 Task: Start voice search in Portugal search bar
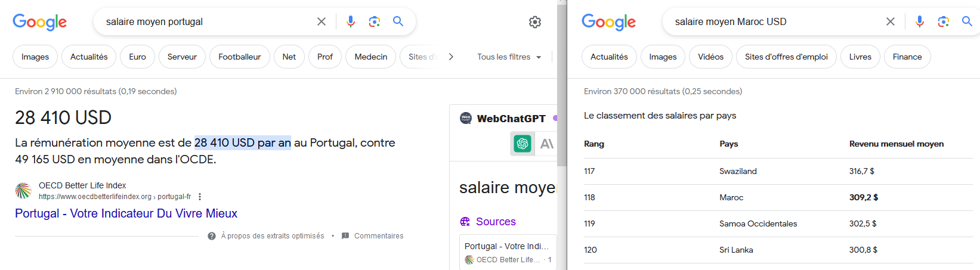coord(351,21)
